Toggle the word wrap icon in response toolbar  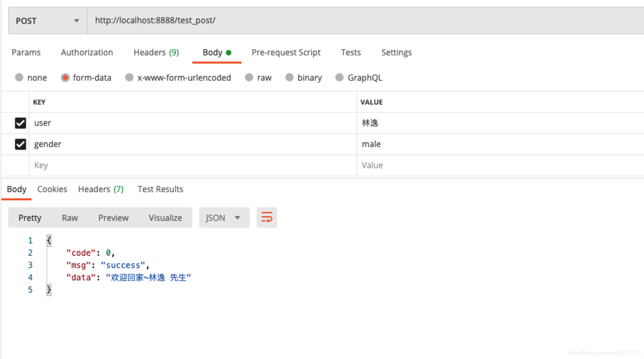tap(267, 217)
